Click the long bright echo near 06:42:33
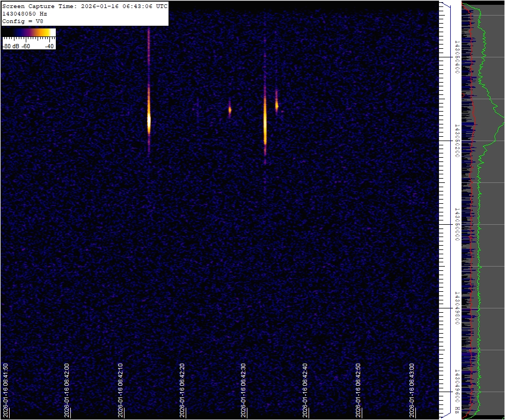 (265, 121)
